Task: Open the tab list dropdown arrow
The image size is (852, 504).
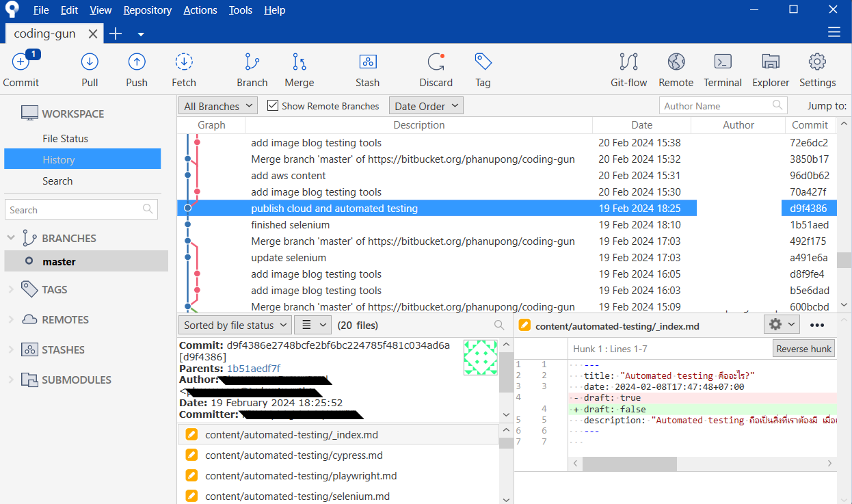Action: [x=141, y=34]
